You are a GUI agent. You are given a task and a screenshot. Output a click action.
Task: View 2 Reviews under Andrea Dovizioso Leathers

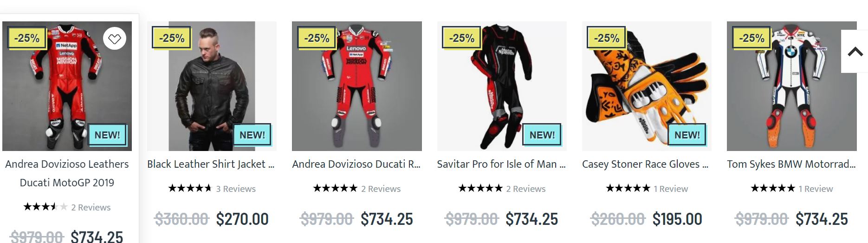click(x=91, y=207)
